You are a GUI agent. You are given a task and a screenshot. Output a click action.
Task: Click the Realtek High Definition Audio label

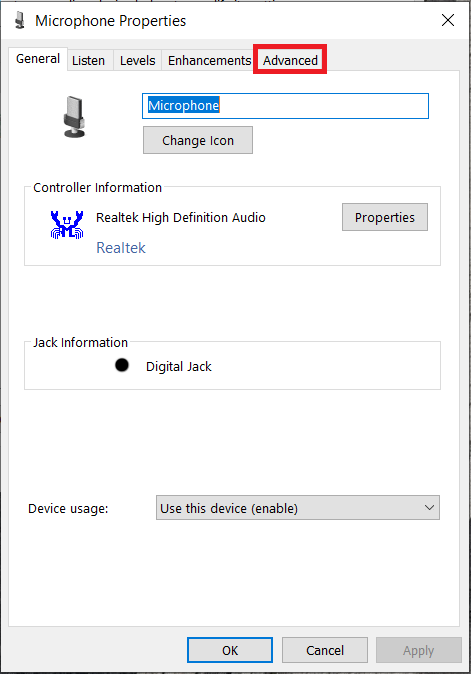(180, 218)
